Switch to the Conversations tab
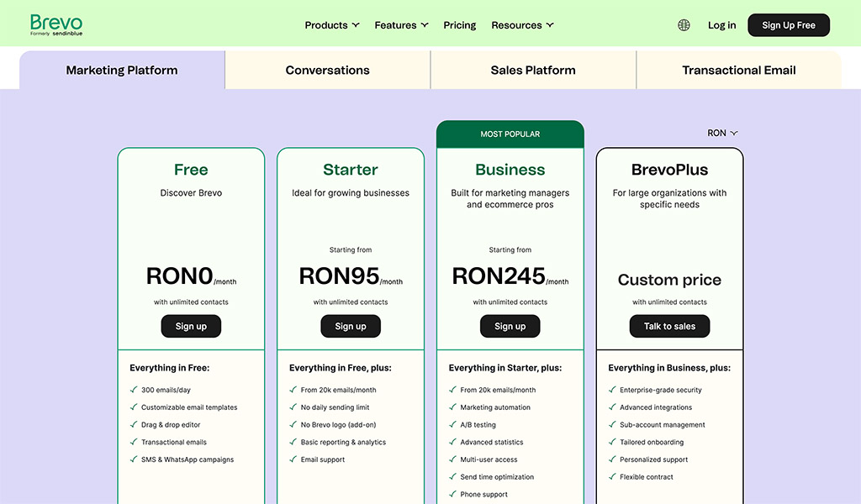This screenshot has width=861, height=504. pyautogui.click(x=327, y=71)
